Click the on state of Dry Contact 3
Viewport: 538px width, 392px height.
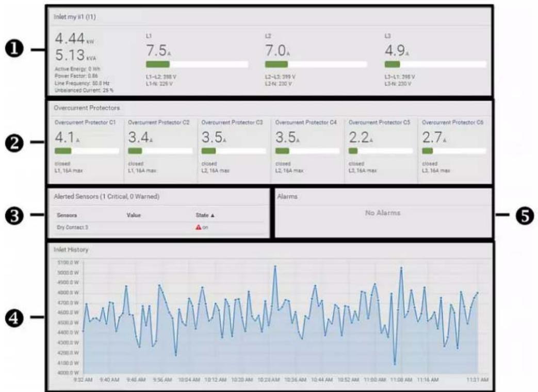[x=205, y=227]
